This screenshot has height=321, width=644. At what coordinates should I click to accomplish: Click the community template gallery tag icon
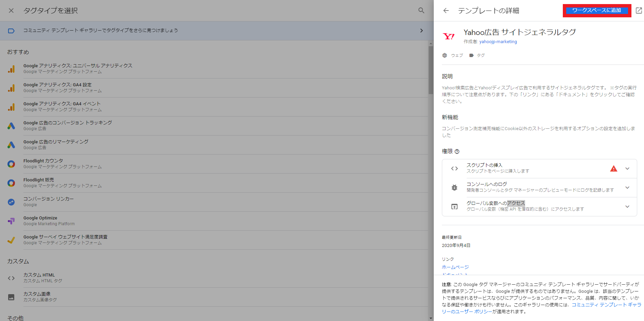(11, 31)
